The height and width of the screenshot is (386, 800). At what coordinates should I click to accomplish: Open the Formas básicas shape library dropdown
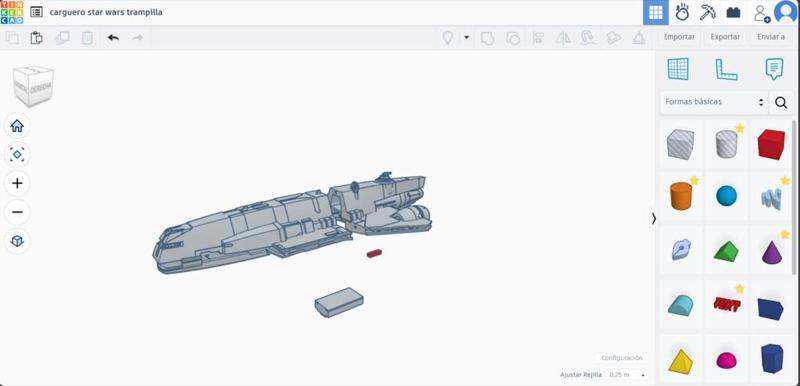[714, 102]
